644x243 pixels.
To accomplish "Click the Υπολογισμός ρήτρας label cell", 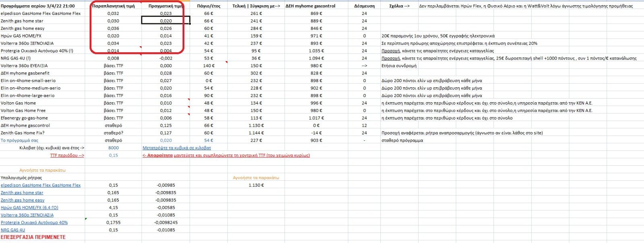I will click(21, 177).
